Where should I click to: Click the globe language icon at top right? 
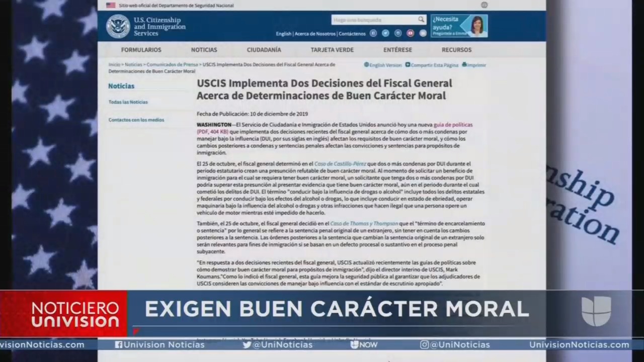click(x=484, y=5)
